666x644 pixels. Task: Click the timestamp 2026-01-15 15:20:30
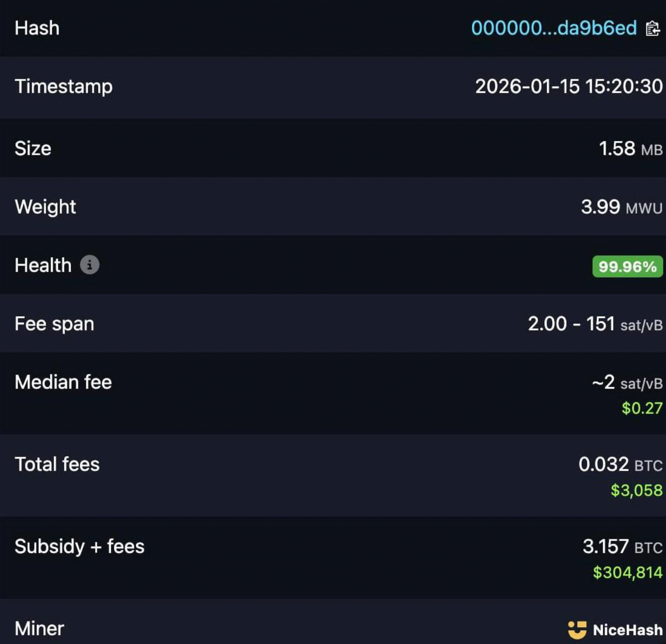pos(569,87)
